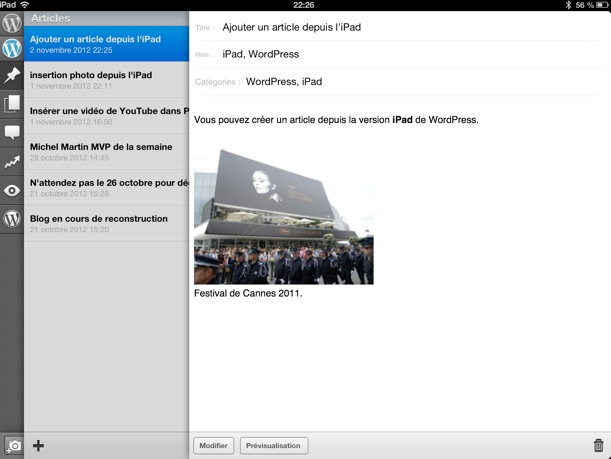Tap the body text 'Vous pouvez créer un article'
This screenshot has width=611, height=459.
pyautogui.click(x=336, y=120)
